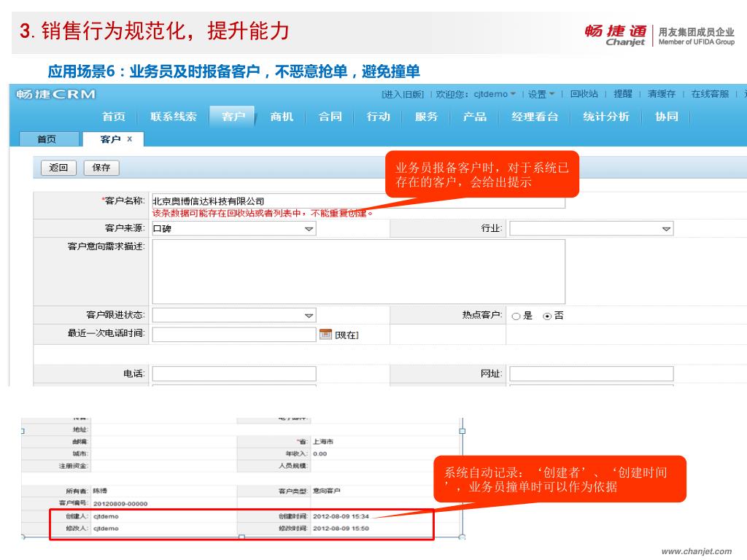Close the 客户 tab with its x
Screen dimensions: 747x560
click(129, 139)
